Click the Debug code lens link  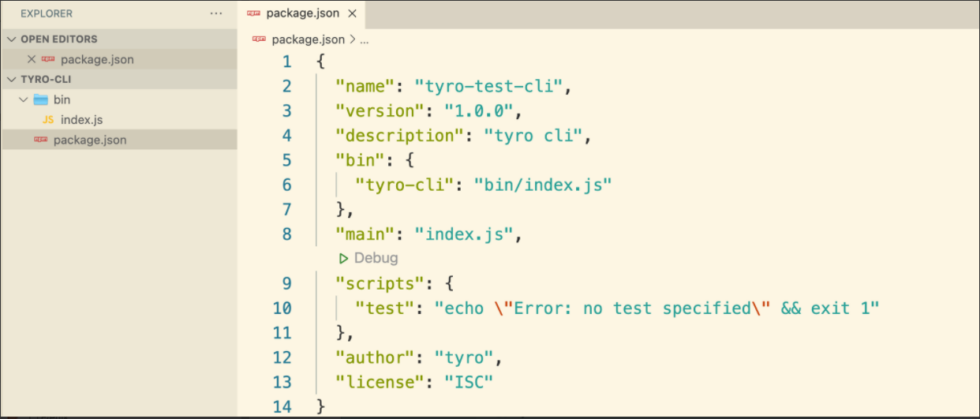click(x=376, y=258)
